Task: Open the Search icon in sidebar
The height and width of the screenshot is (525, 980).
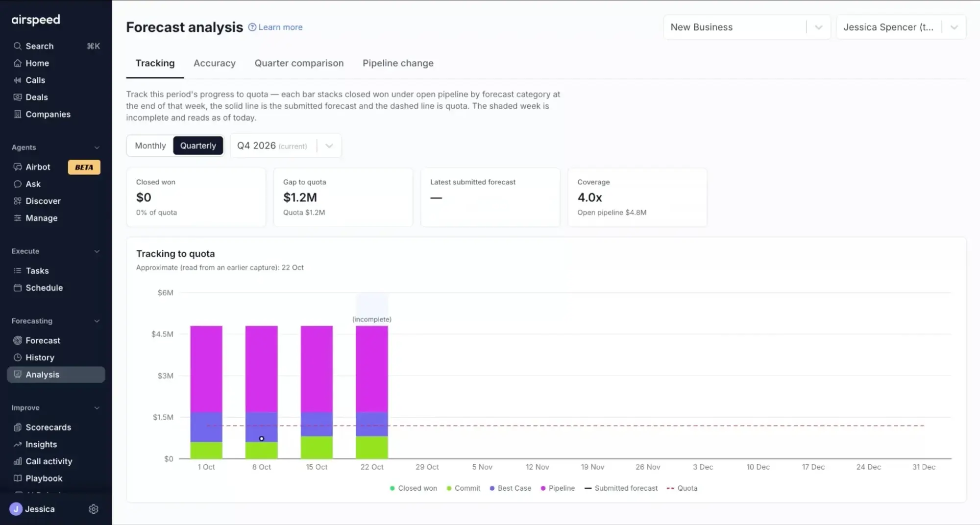Action: (18, 46)
